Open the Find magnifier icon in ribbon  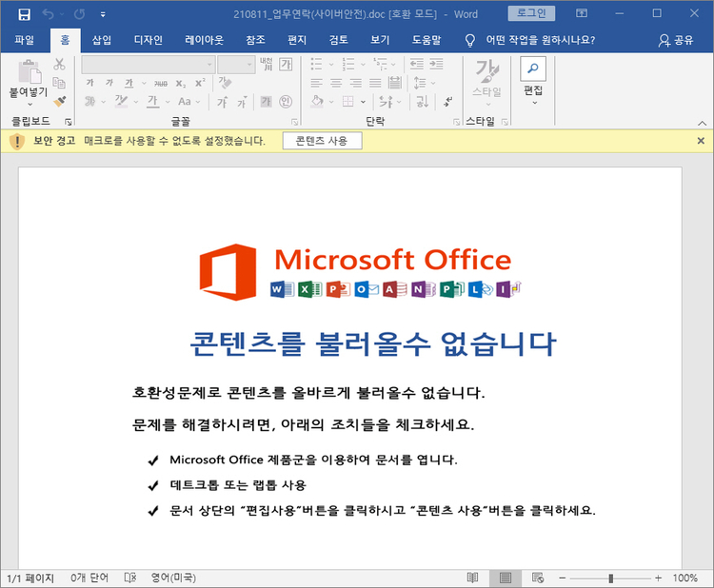[x=533, y=69]
